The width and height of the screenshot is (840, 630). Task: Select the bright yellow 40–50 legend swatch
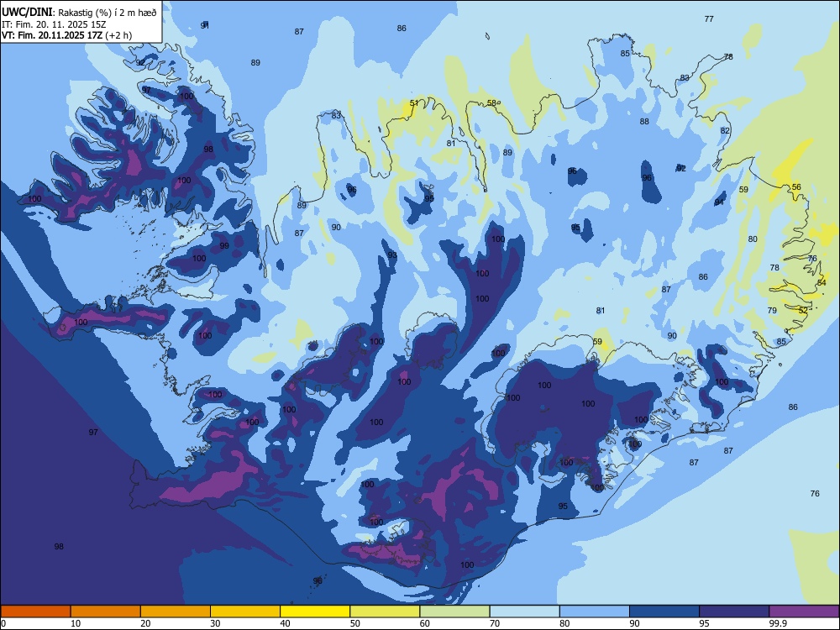tap(315, 612)
